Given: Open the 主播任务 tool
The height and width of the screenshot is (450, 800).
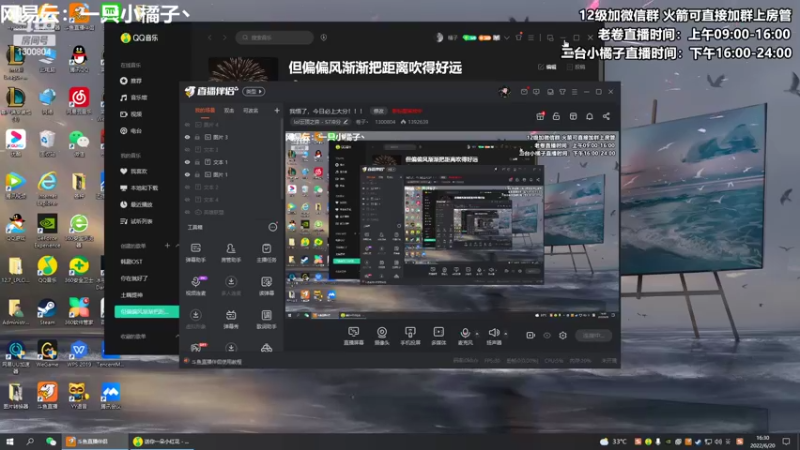Looking at the screenshot, I should click(266, 253).
